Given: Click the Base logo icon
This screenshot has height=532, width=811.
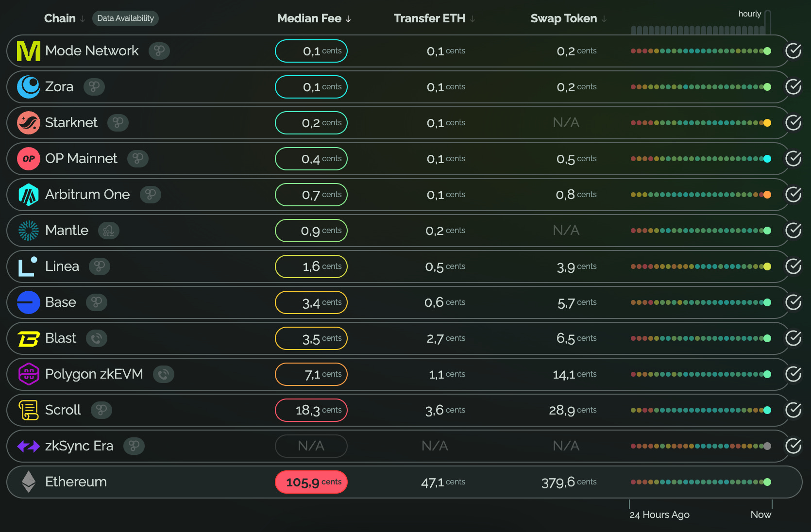Looking at the screenshot, I should coord(29,302).
